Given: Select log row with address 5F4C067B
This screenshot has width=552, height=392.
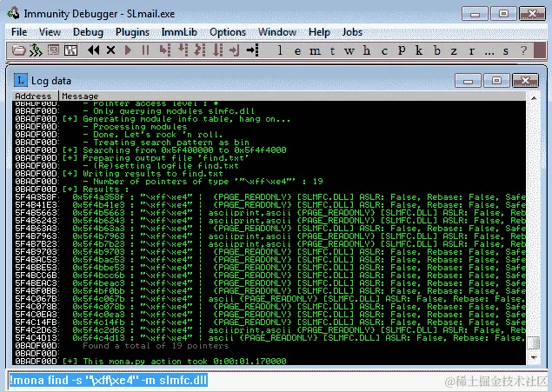Looking at the screenshot, I should pyautogui.click(x=269, y=299).
